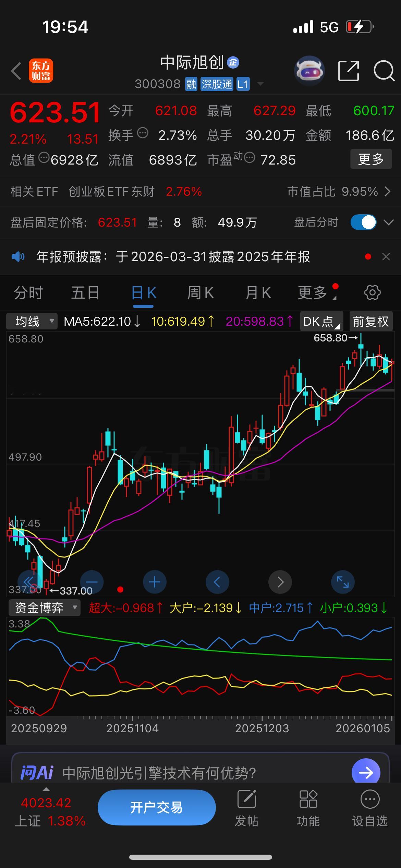
Task: Switch to 月K chart tab
Action: point(258,293)
